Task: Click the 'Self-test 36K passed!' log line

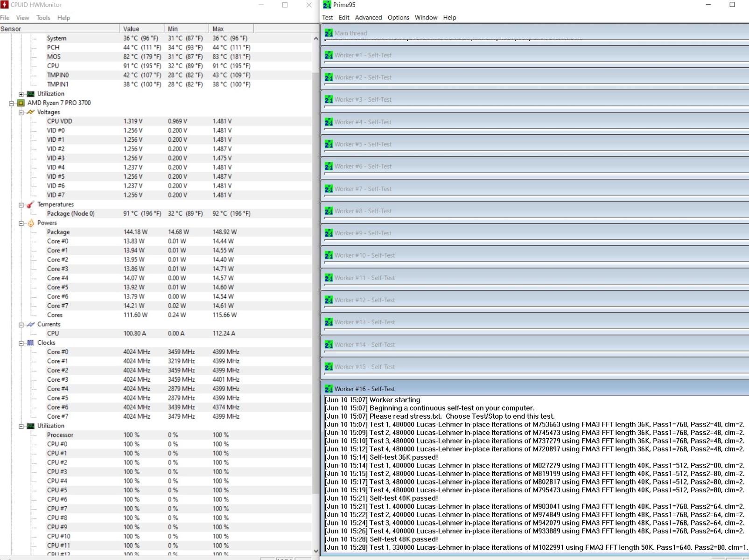Action: point(381,457)
